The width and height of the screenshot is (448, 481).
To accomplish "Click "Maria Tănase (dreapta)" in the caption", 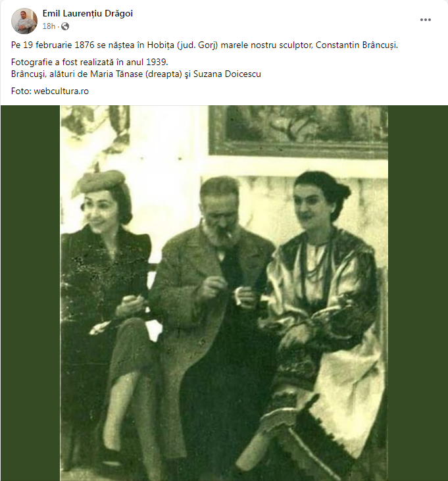I will pyautogui.click(x=136, y=74).
